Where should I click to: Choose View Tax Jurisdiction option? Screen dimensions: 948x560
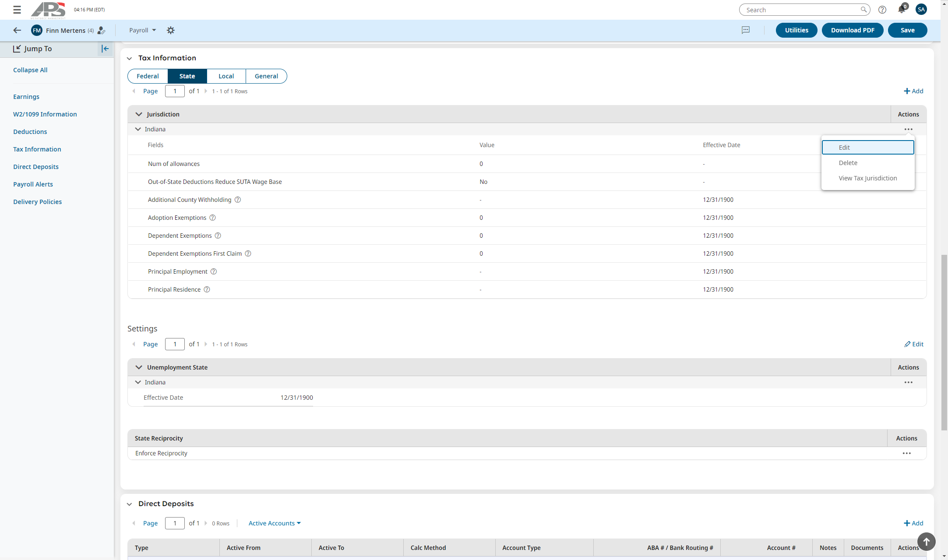pyautogui.click(x=868, y=178)
